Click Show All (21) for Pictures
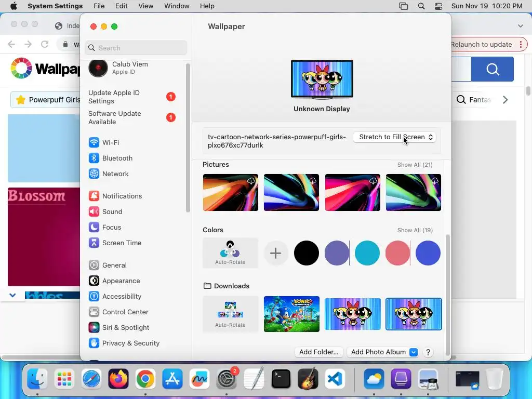Image resolution: width=532 pixels, height=399 pixels. [x=415, y=165]
